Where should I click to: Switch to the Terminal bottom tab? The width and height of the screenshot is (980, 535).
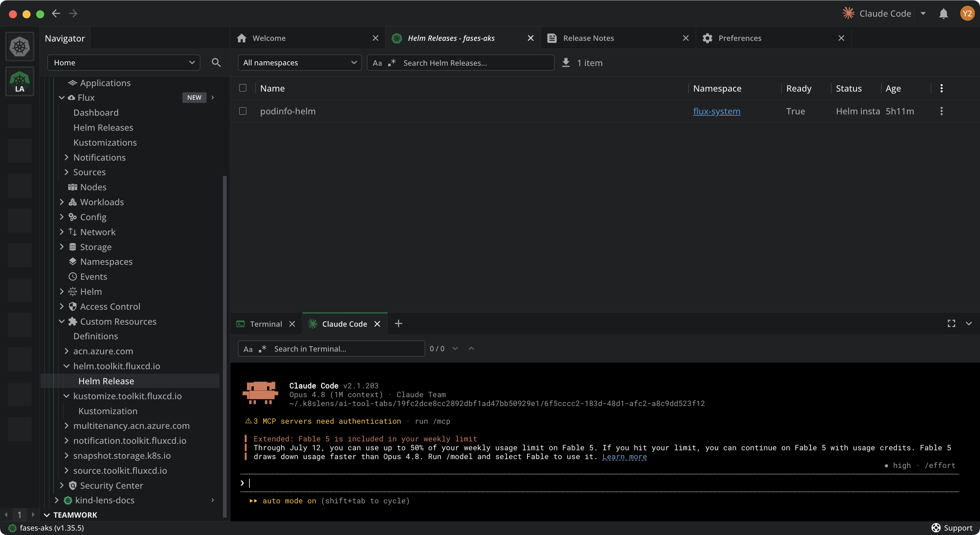[266, 324]
